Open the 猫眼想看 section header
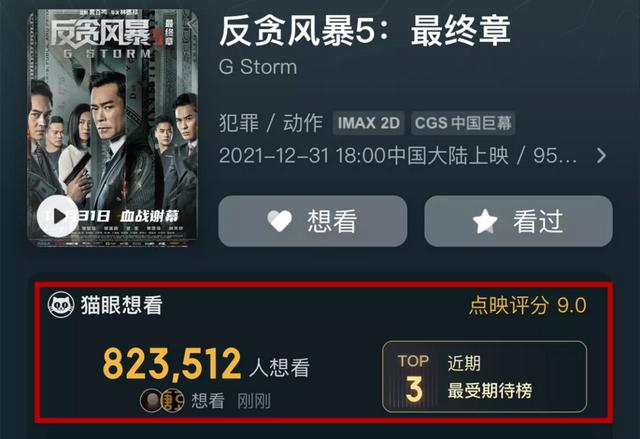This screenshot has height=439, width=640. click(105, 305)
